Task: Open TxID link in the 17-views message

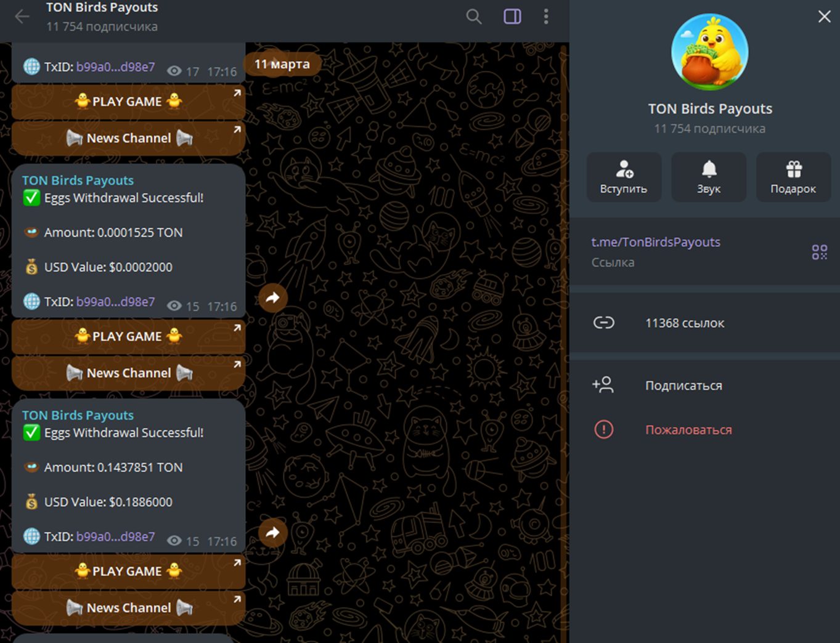Action: 116,67
